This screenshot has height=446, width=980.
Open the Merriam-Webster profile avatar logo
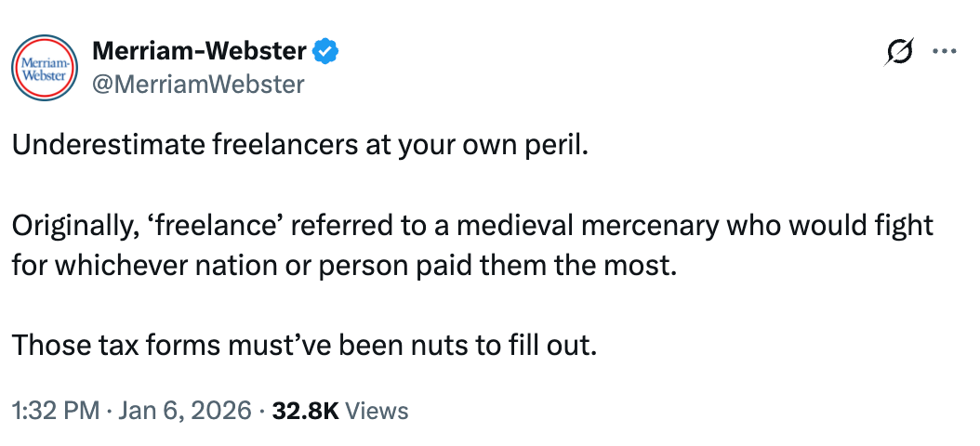coord(44,68)
